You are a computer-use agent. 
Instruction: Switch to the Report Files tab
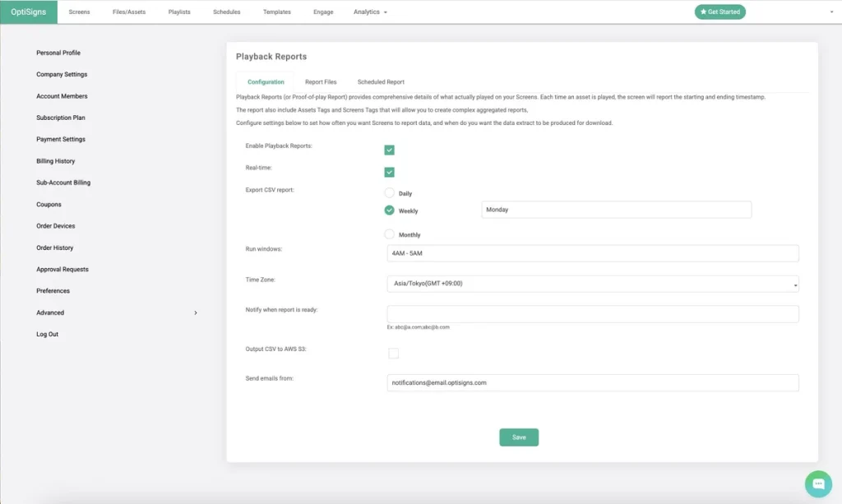(x=321, y=82)
